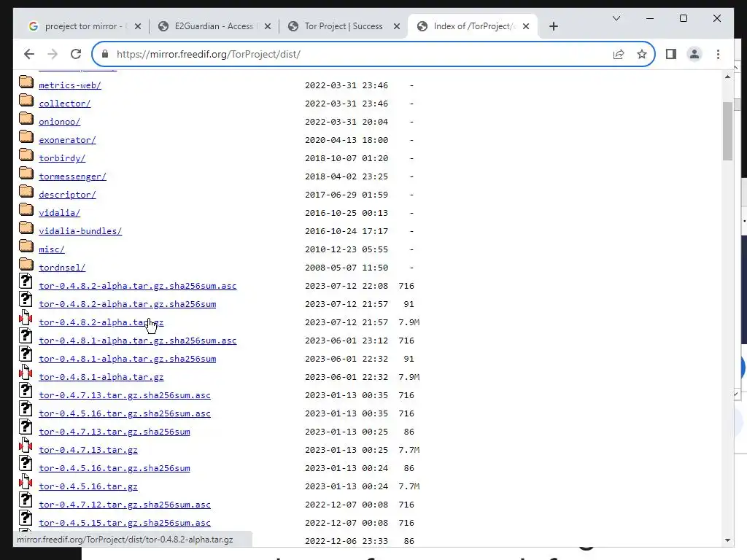The height and width of the screenshot is (560, 747).
Task: Close the E2Guardian tab
Action: tap(268, 27)
